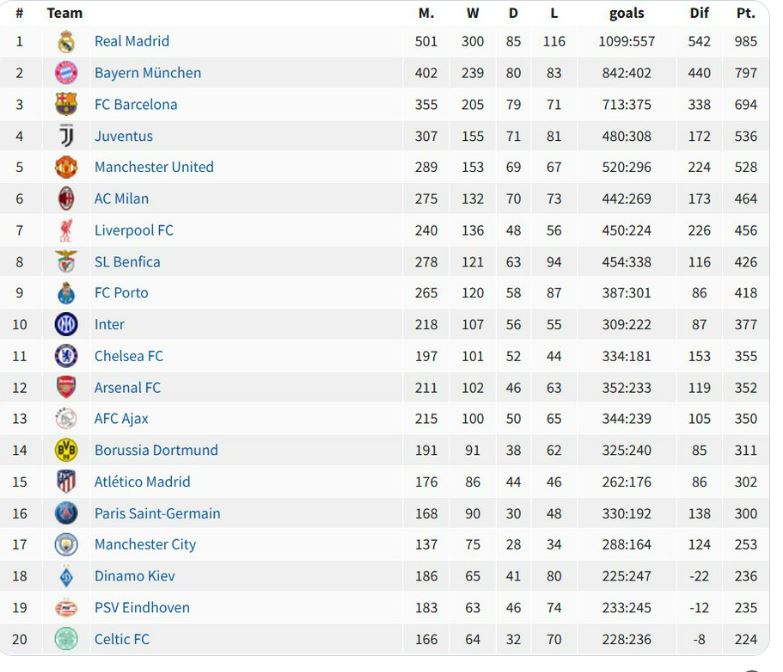Viewport: 783px width, 672px height.
Task: Click the Paris Saint-Germain crest
Action: click(66, 513)
